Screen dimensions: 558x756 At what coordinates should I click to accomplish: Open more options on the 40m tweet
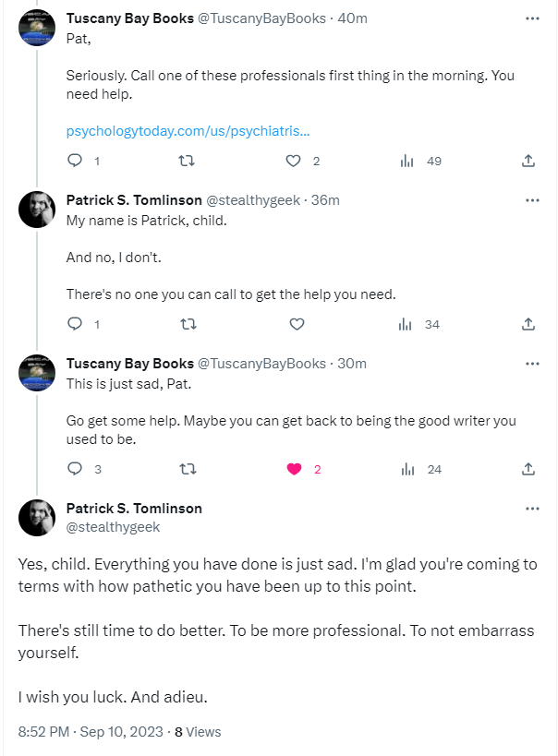[532, 18]
